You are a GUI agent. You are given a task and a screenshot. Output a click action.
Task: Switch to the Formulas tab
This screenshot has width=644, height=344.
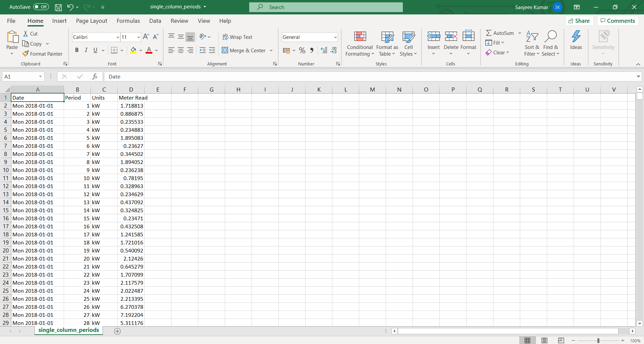[128, 21]
